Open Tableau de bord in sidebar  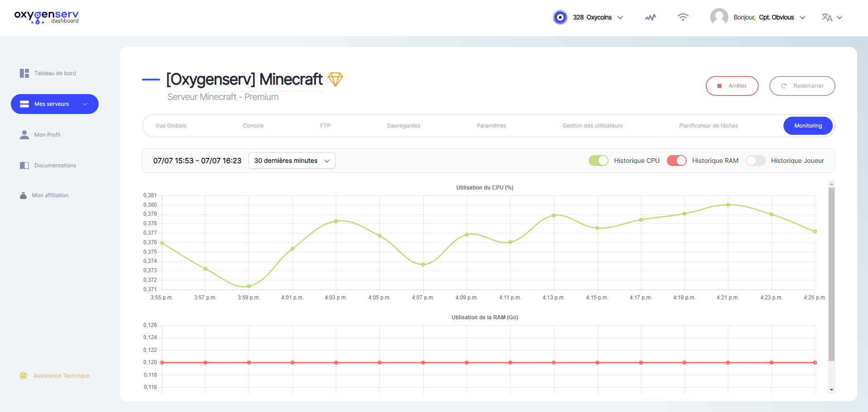(x=55, y=73)
